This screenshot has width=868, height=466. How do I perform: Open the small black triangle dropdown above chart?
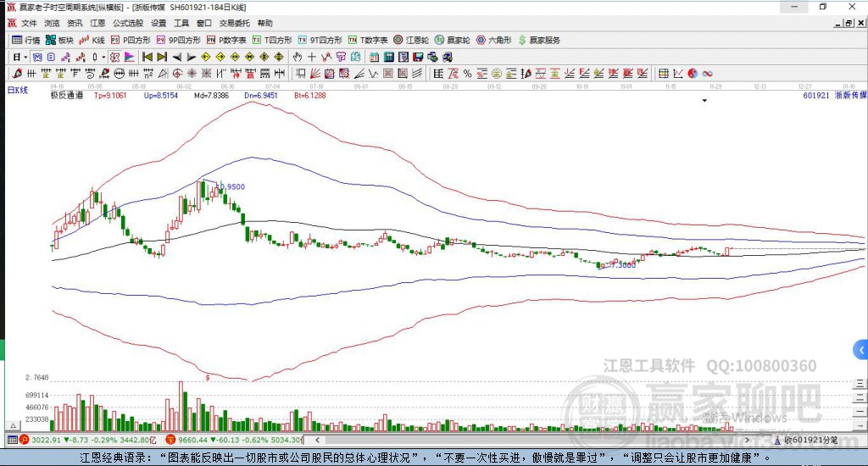pyautogui.click(x=704, y=101)
